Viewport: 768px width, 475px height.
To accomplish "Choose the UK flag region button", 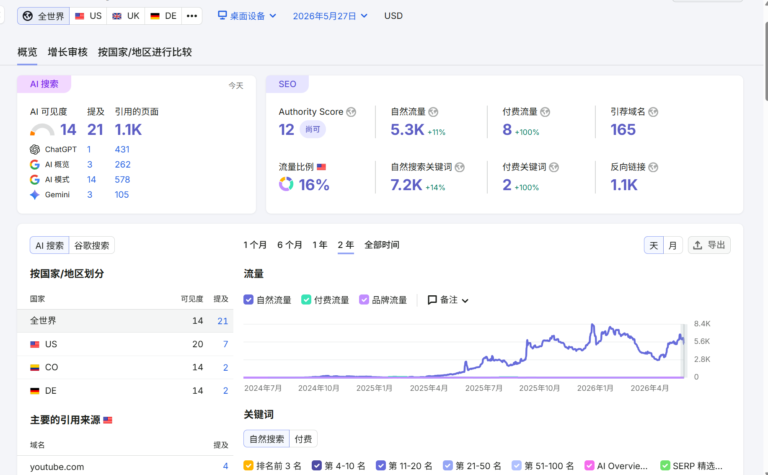I will point(126,16).
